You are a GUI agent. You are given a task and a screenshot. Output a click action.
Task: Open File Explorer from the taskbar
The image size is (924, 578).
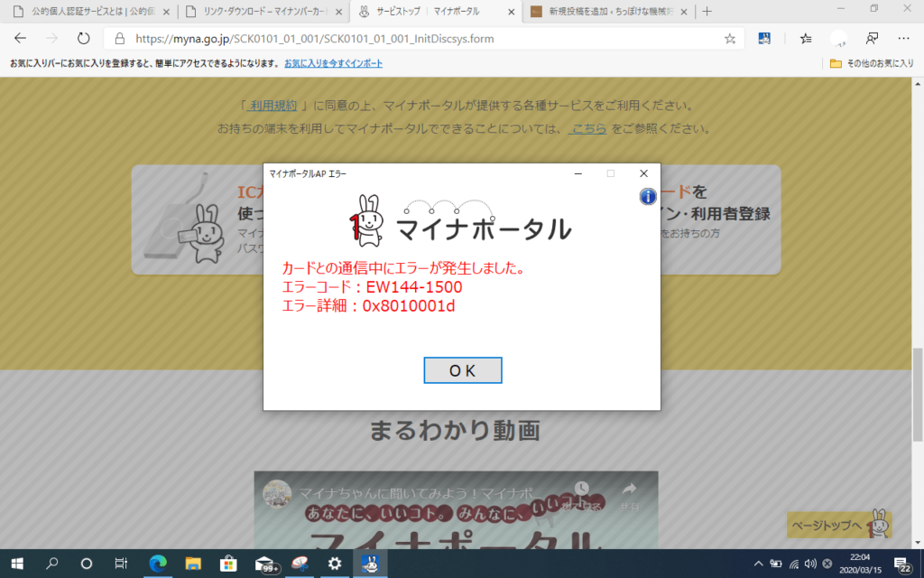click(193, 564)
